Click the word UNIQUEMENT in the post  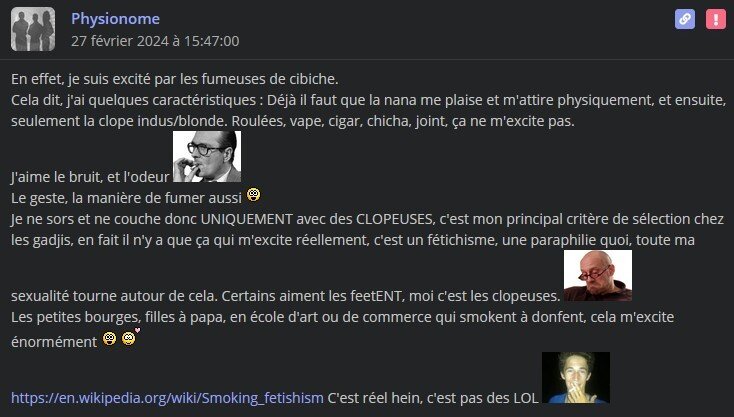pos(247,219)
